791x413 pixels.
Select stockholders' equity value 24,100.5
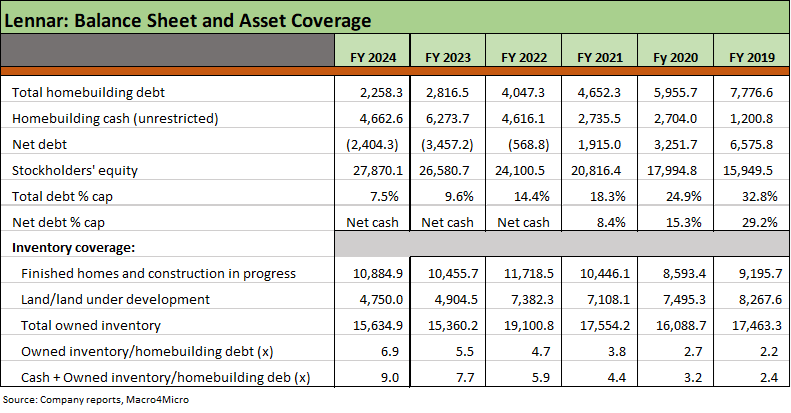520,171
